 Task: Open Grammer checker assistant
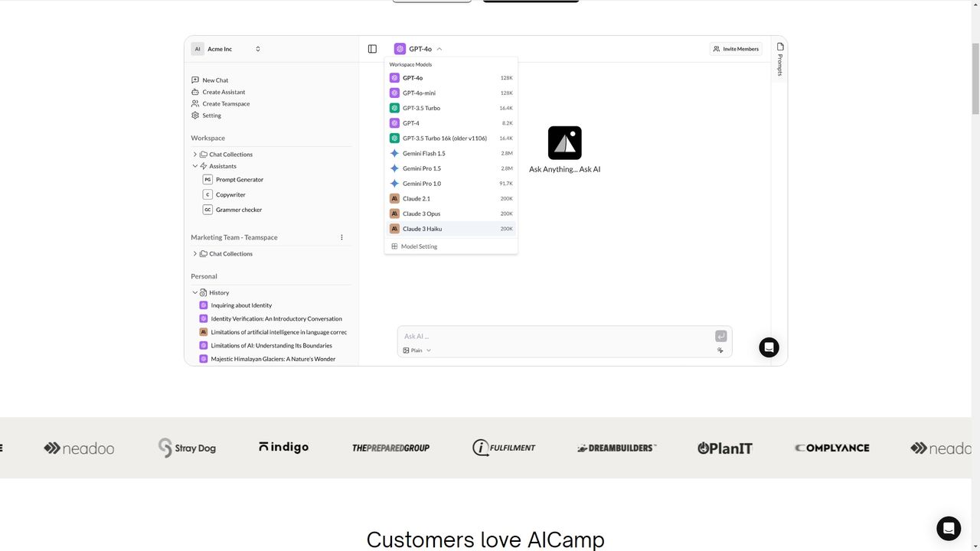(233, 210)
